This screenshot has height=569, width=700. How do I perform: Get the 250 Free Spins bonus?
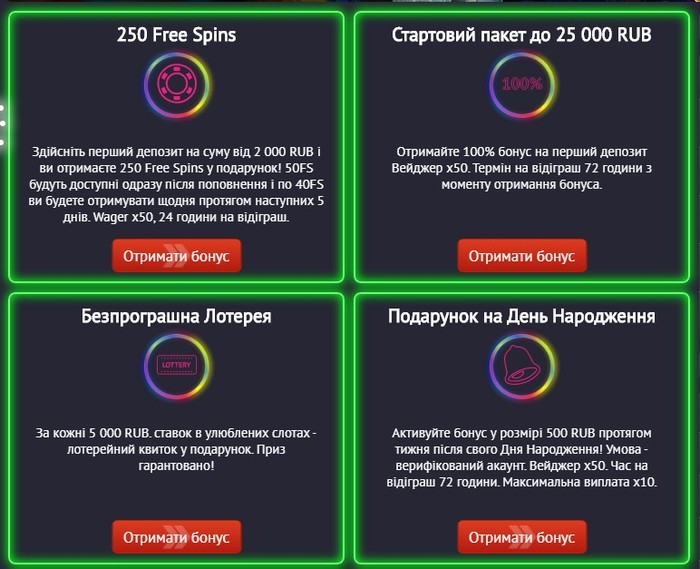click(176, 256)
